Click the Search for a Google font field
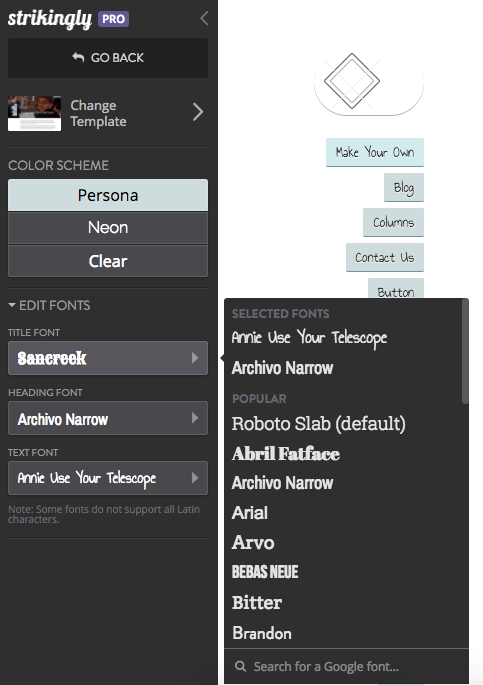This screenshot has height=685, width=483. click(x=346, y=666)
